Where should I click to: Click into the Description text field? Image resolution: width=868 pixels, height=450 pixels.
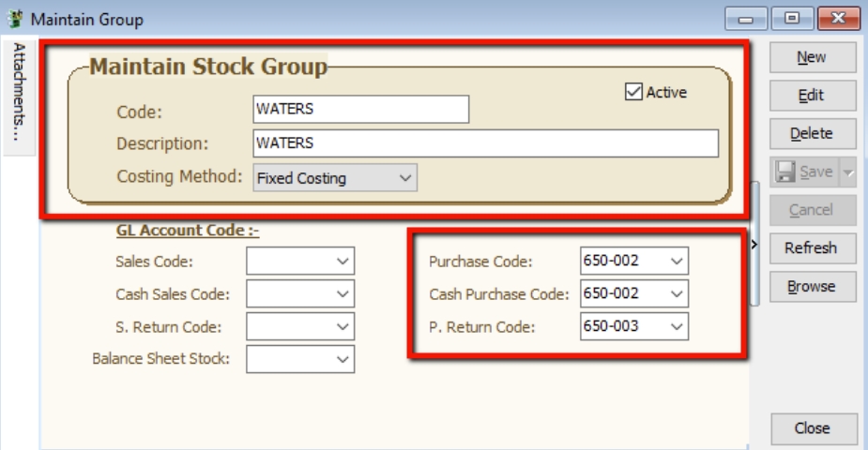pos(485,143)
